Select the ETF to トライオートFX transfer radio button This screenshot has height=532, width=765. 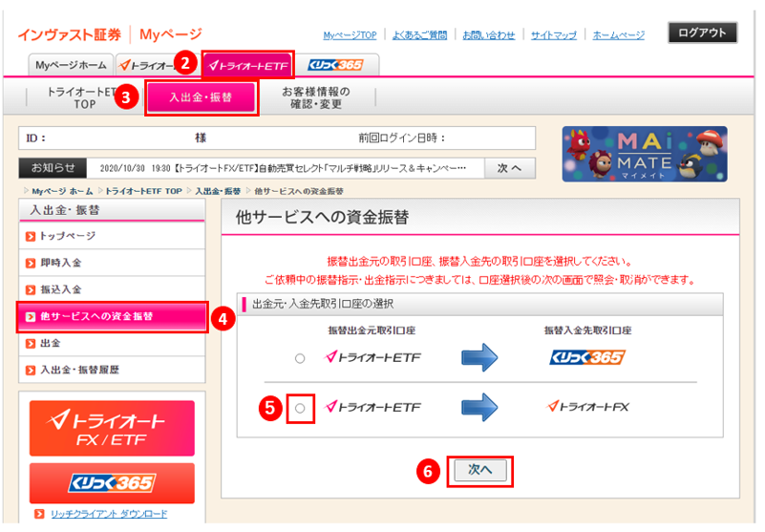tap(300, 408)
